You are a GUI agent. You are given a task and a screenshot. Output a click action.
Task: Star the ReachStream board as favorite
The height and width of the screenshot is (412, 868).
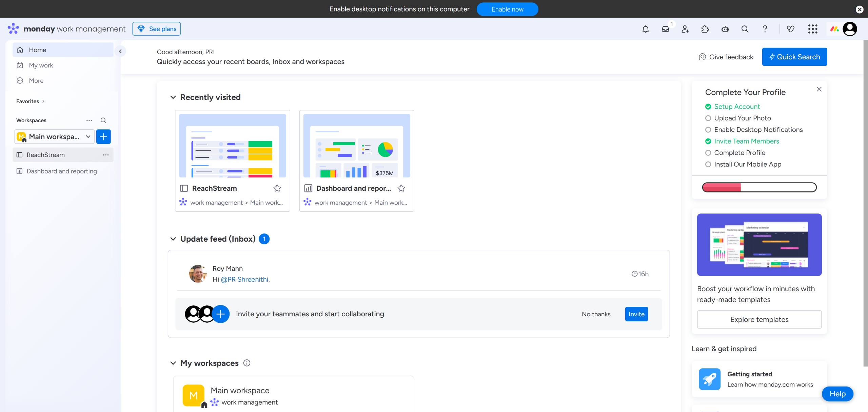[x=277, y=188]
